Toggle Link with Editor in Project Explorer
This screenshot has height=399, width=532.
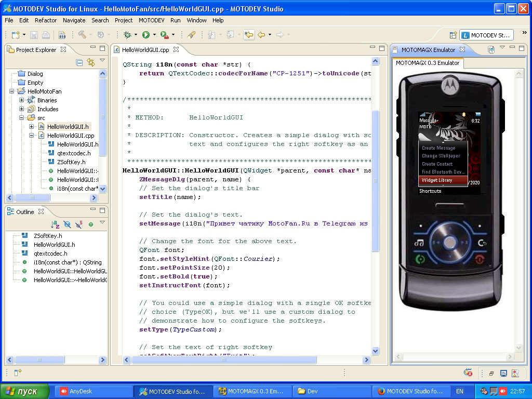[x=91, y=62]
